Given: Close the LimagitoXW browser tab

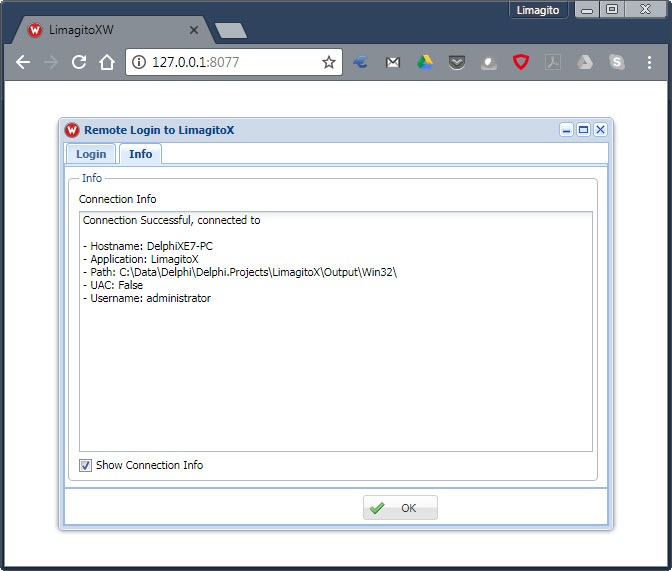Looking at the screenshot, I should pos(194,30).
